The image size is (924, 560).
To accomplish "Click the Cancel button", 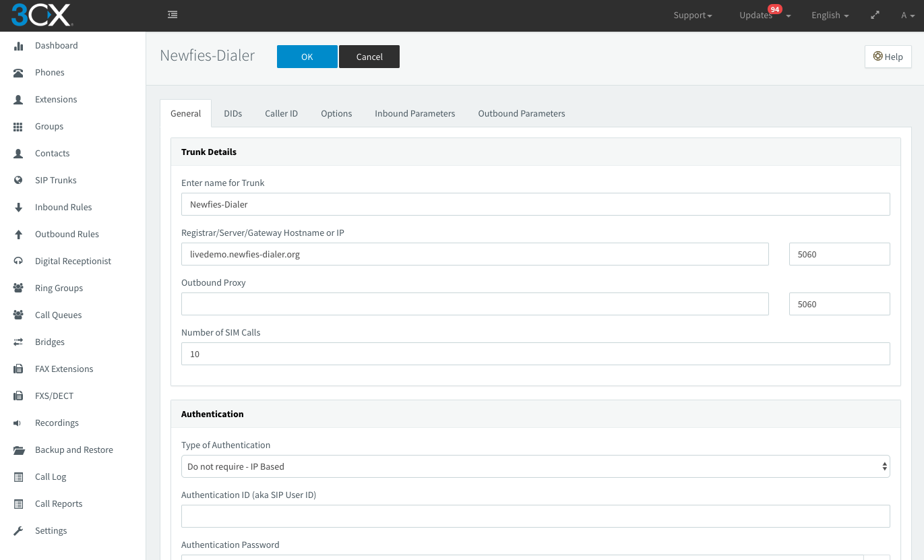I will tap(369, 57).
